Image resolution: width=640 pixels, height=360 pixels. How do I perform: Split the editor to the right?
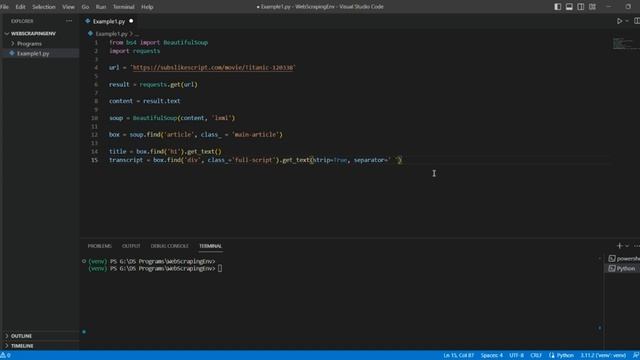[637, 21]
